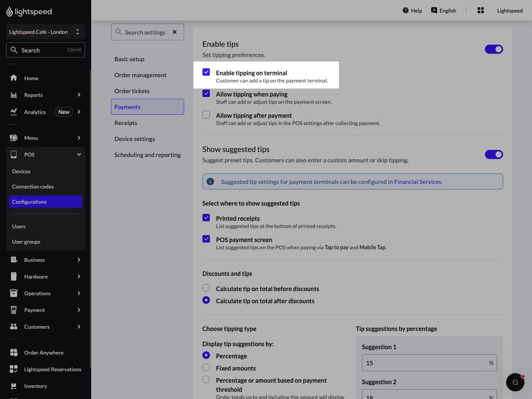Open Scheduling and reporting settings

click(147, 155)
